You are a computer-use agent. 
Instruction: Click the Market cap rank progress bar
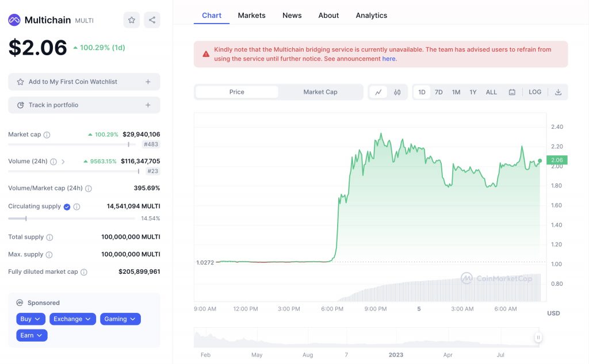[72, 144]
